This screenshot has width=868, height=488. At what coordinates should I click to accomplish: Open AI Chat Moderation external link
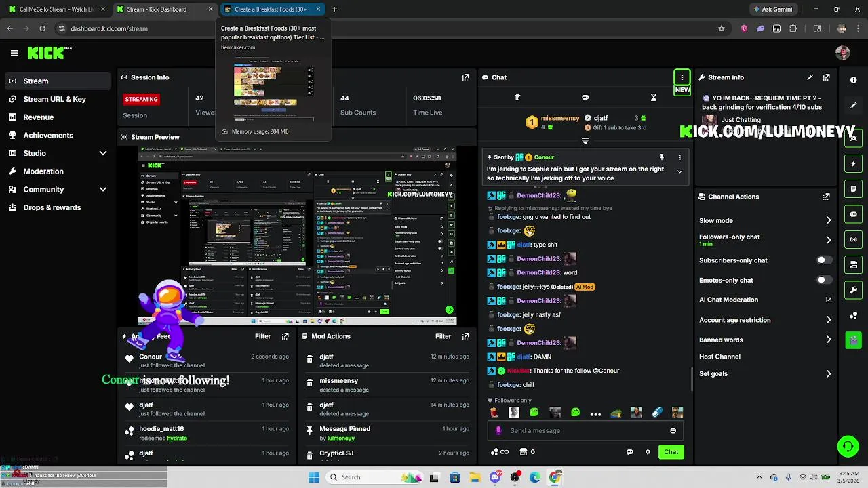[x=829, y=300]
